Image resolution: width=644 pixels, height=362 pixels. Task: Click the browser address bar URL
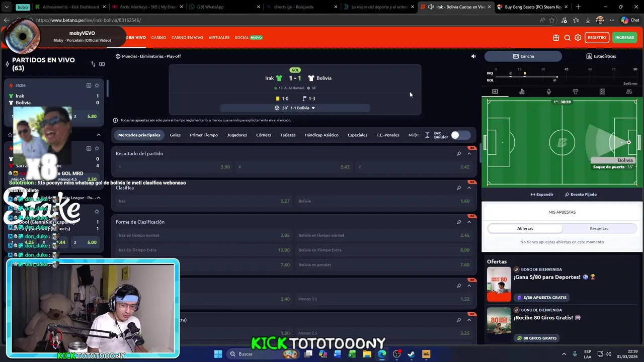click(89, 20)
